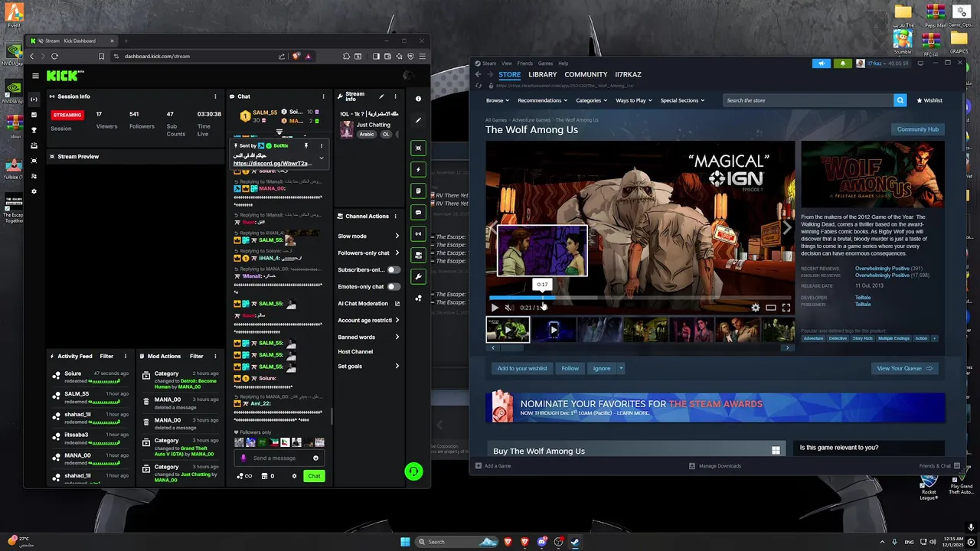Click View Your Queue button
Image resolution: width=980 pixels, height=551 pixels.
pos(904,369)
